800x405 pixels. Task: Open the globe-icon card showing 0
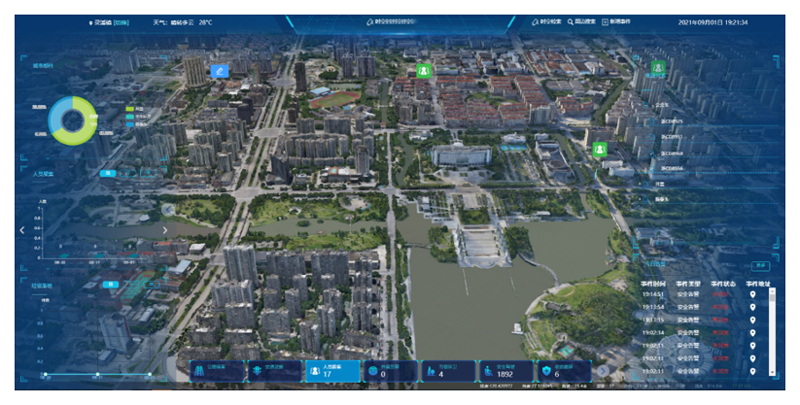click(x=391, y=371)
